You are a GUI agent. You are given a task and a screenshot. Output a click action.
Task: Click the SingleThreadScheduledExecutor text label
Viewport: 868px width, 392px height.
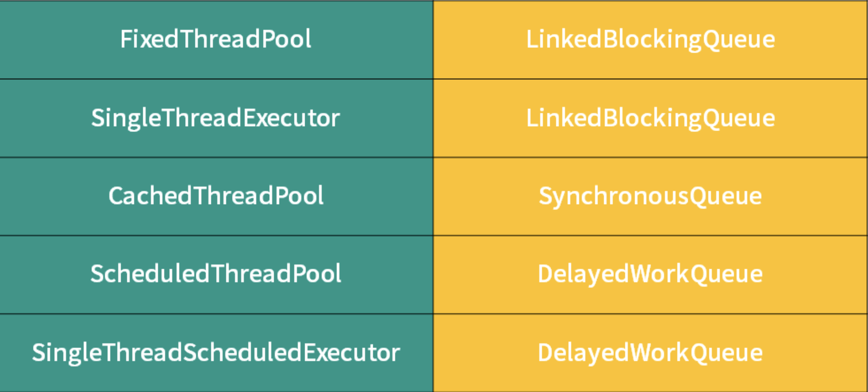[x=216, y=353]
